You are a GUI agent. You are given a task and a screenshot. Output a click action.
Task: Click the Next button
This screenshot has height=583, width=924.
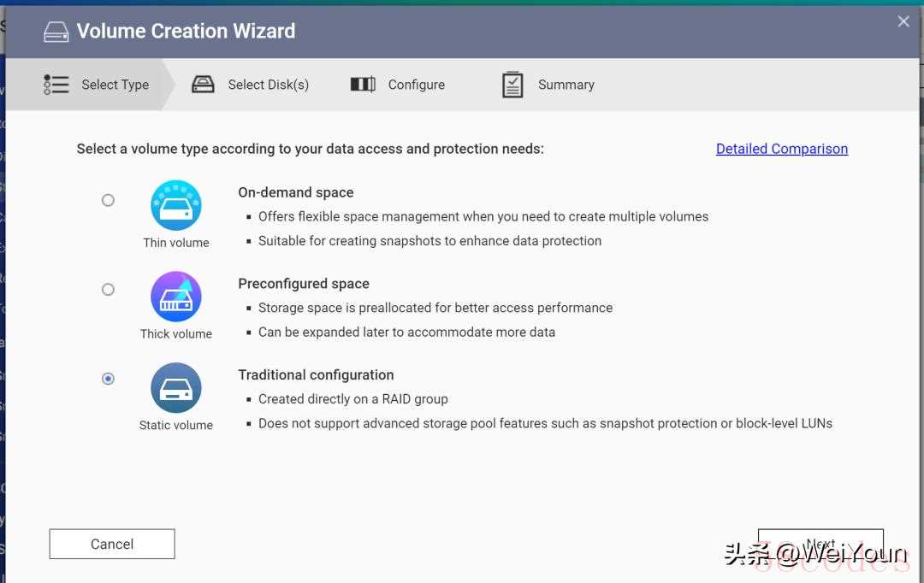tap(820, 544)
